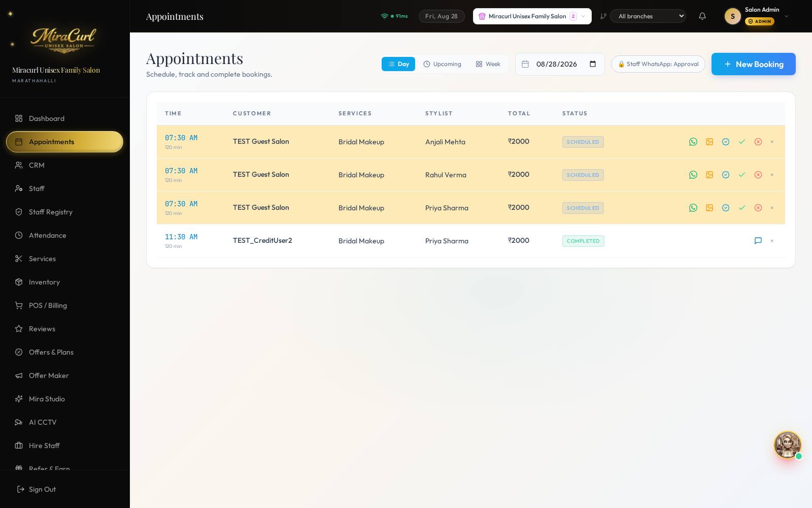Go to Reviews page
This screenshot has width=812, height=508.
[x=64, y=329]
